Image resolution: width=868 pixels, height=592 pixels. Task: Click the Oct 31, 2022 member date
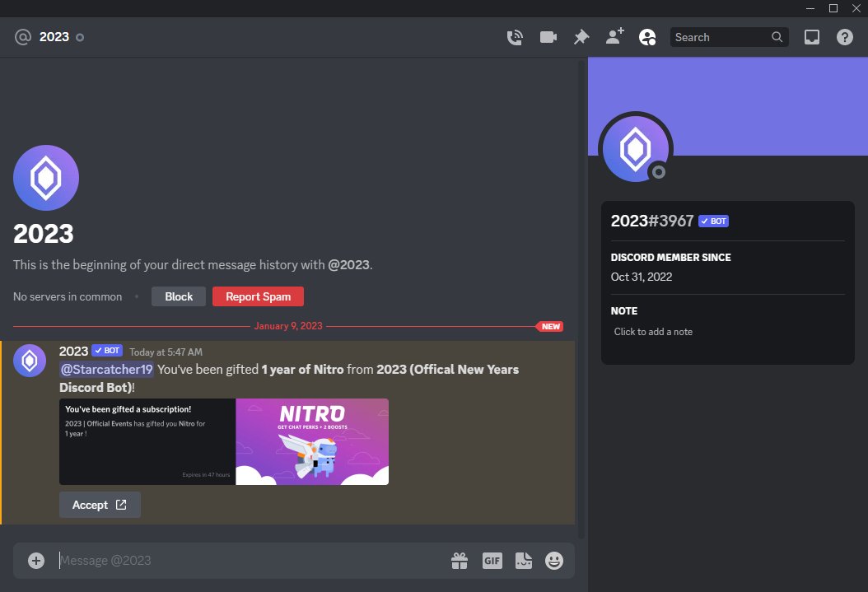[641, 277]
